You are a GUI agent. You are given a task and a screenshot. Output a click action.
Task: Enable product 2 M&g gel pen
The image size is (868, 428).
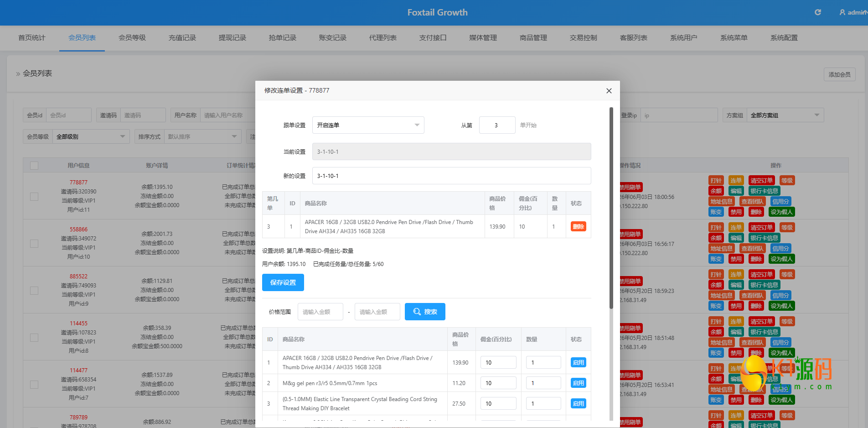578,383
